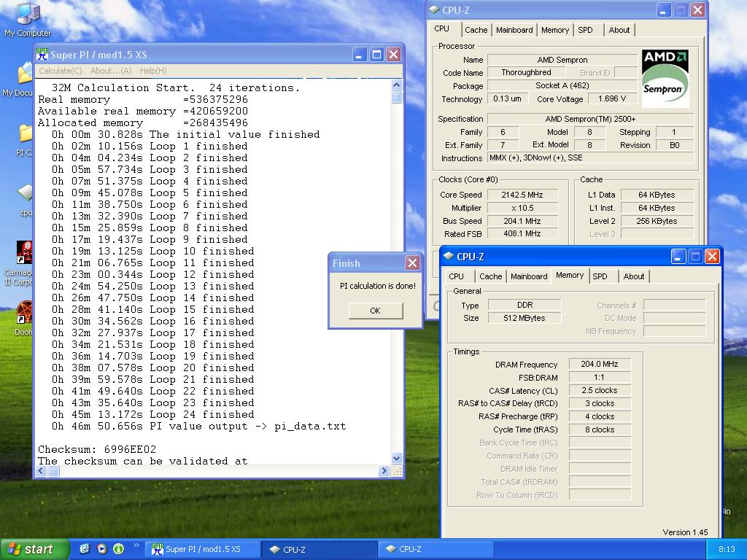
Task: Click the green info quick launch icon
Action: tap(118, 548)
